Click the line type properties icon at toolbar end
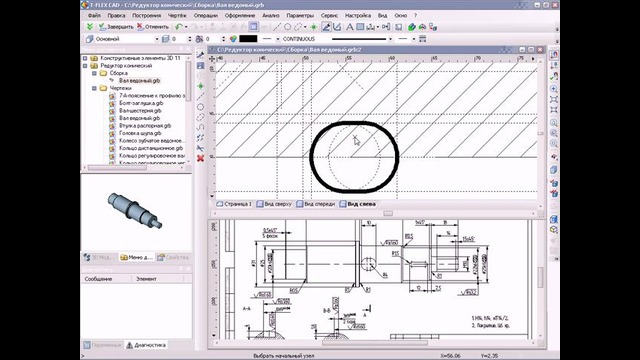Viewport: 640px width, 360px height. 422,39
